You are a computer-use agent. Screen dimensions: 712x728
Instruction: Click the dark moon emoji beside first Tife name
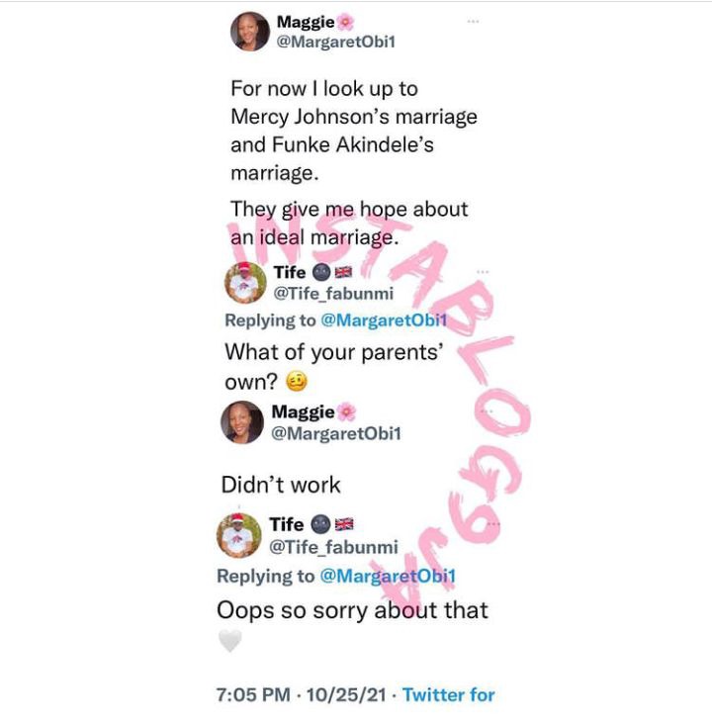[x=321, y=273]
